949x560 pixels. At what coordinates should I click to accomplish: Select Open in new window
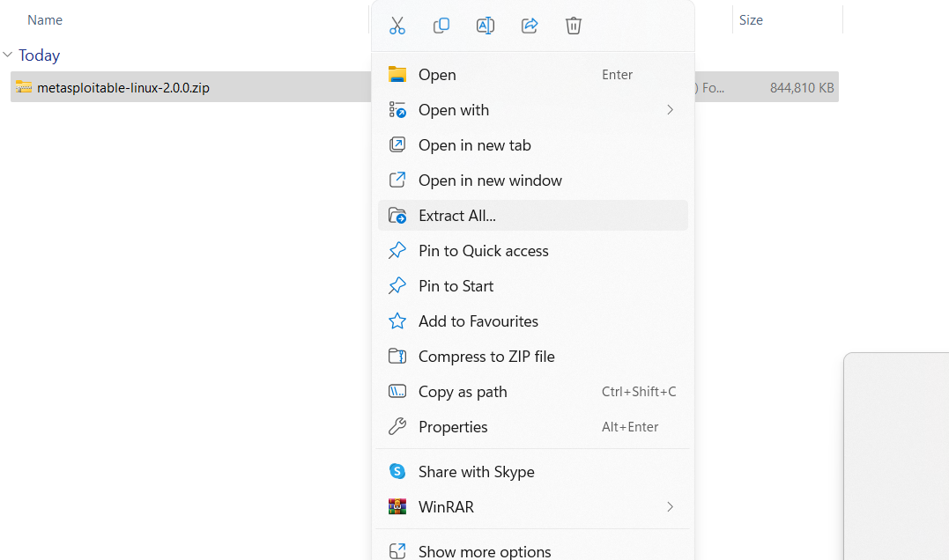532,181
